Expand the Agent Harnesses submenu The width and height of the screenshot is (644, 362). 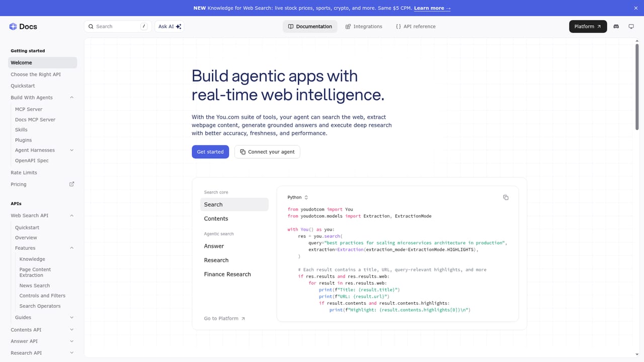tap(71, 150)
